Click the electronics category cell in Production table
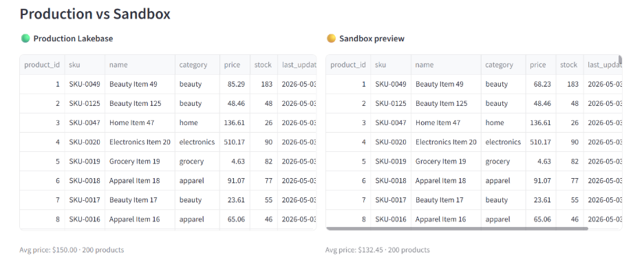This screenshot has height=262, width=644. click(x=197, y=142)
